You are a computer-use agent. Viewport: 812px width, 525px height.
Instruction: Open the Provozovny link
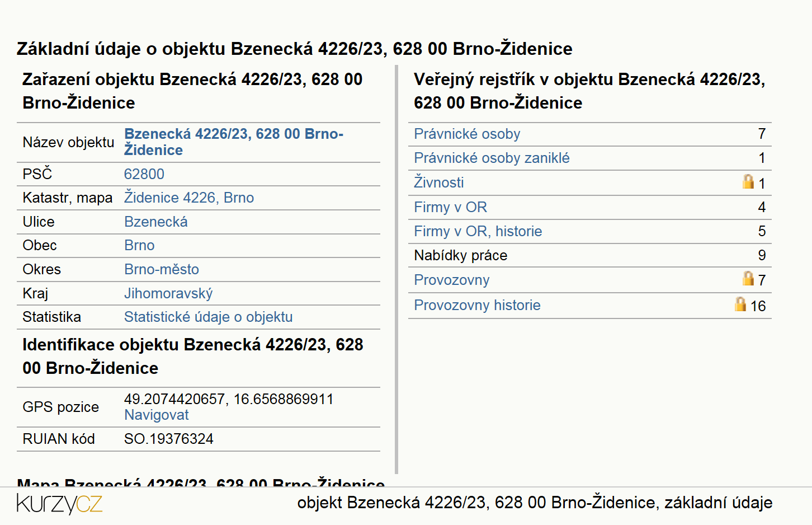pyautogui.click(x=451, y=280)
